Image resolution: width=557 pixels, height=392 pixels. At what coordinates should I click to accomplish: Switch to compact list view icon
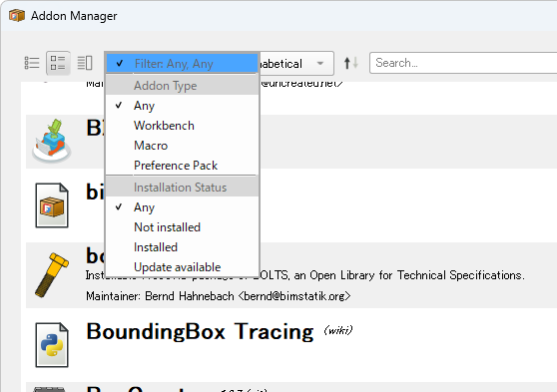point(32,63)
